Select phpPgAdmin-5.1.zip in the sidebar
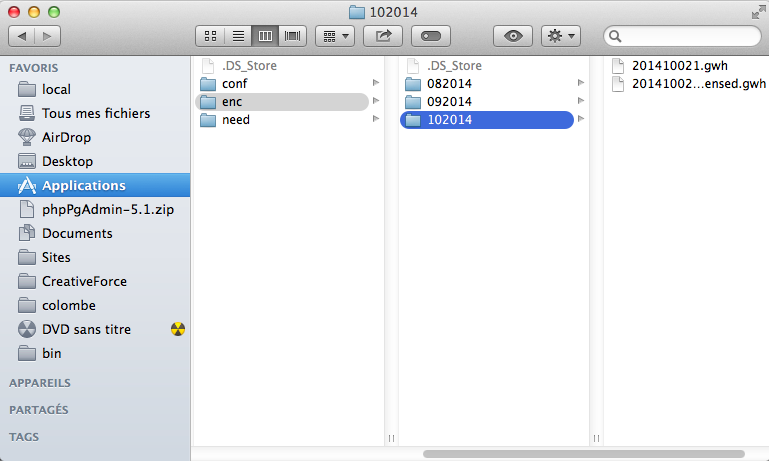Image resolution: width=769 pixels, height=461 pixels. 95,209
